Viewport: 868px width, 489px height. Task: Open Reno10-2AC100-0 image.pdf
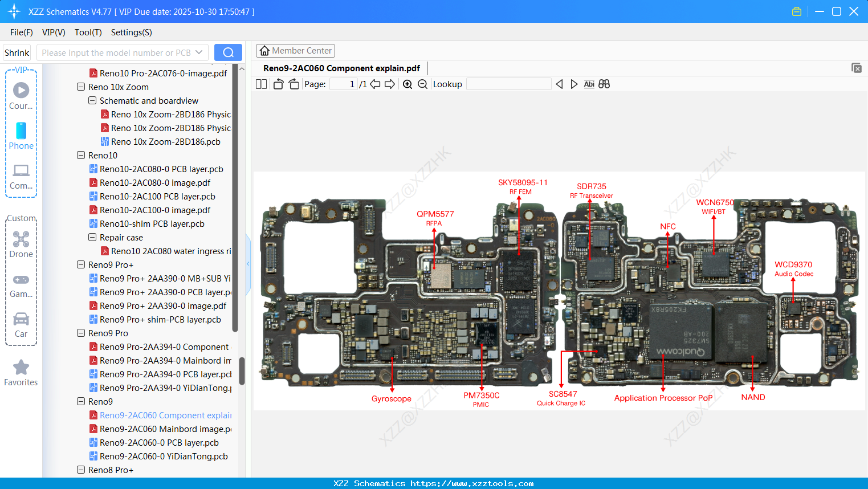(x=150, y=210)
